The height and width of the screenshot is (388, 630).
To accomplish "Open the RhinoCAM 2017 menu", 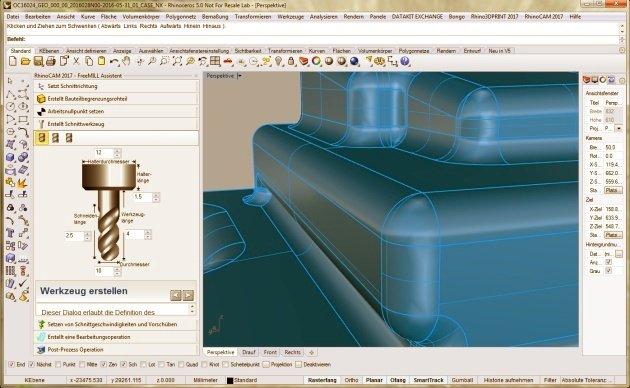I will [543, 16].
